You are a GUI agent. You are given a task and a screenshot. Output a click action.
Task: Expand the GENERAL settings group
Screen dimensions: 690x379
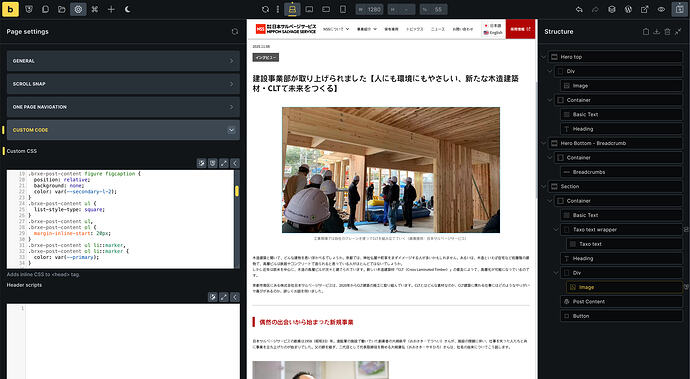point(123,61)
